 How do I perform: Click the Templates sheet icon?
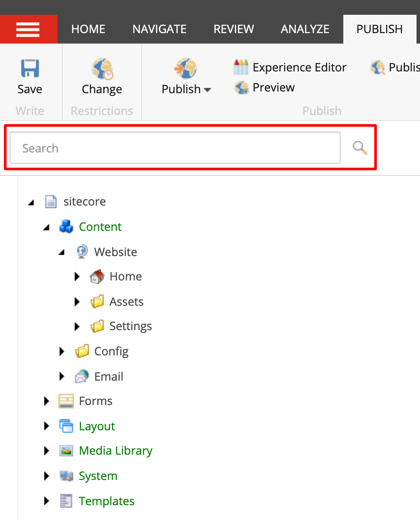click(66, 501)
